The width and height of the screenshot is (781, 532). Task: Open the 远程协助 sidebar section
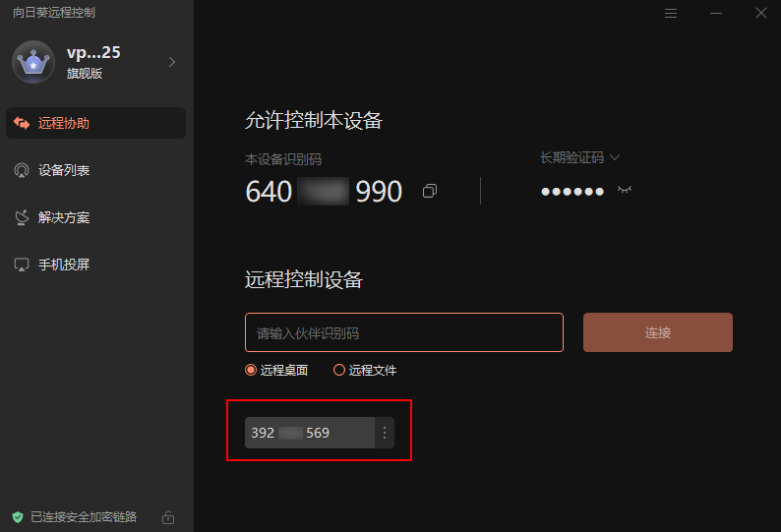click(95, 123)
